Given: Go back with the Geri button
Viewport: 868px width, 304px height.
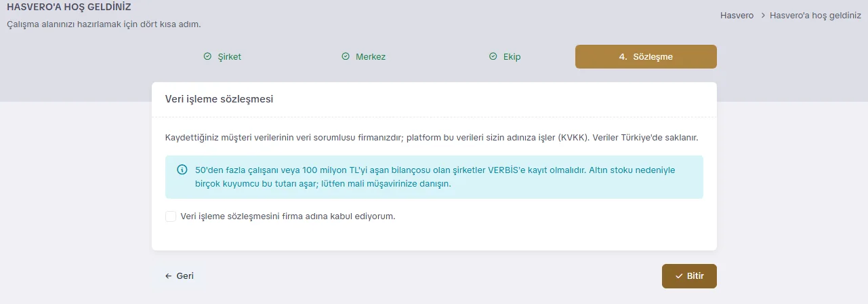Looking at the screenshot, I should tap(180, 276).
